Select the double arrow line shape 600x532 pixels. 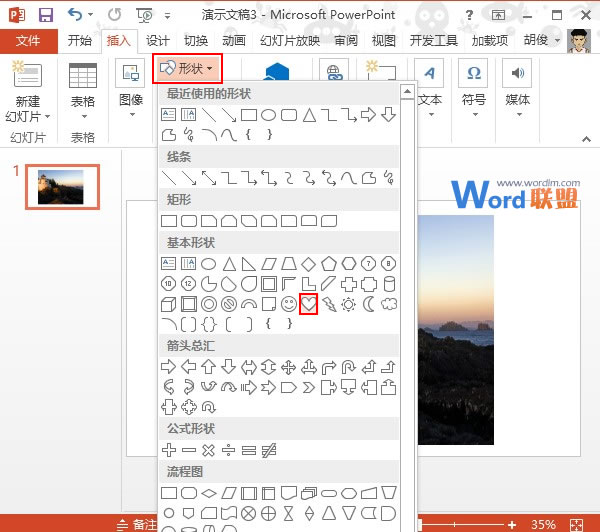click(x=209, y=178)
